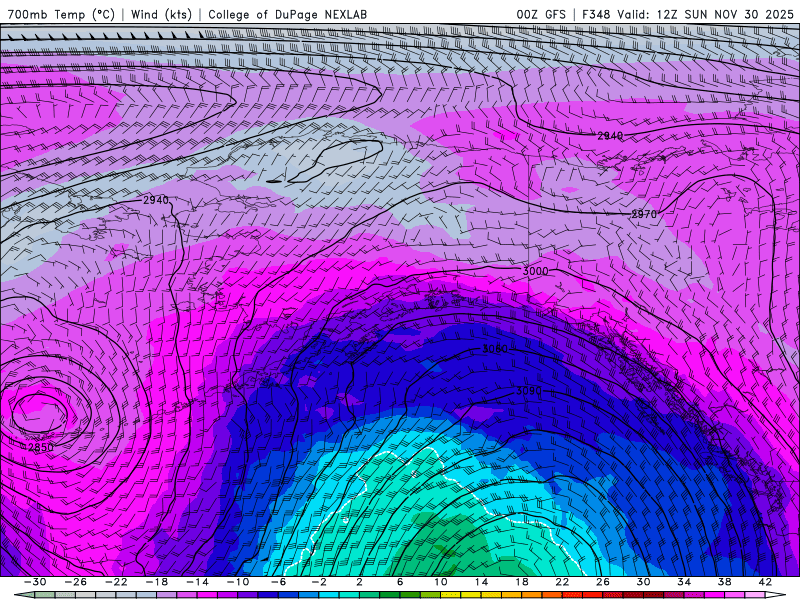
Task: Click the 42 color scale label
Action: [765, 582]
